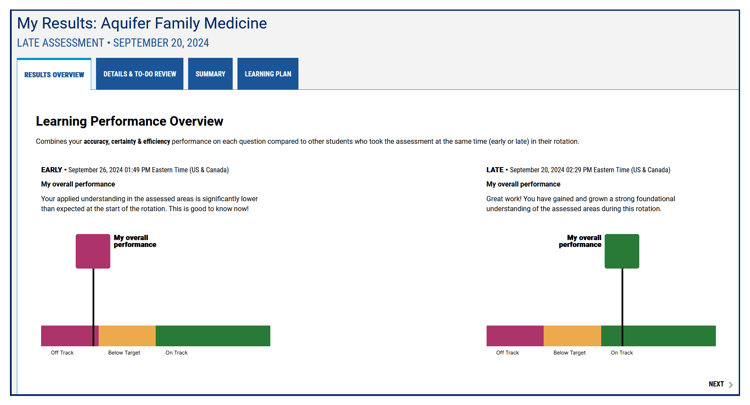Select the magenta Early performance marker square

[93, 251]
